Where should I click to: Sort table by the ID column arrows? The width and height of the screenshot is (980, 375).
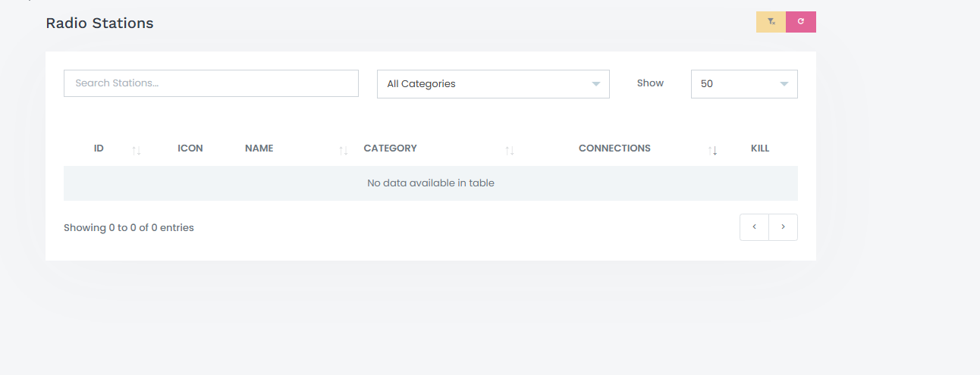point(137,151)
